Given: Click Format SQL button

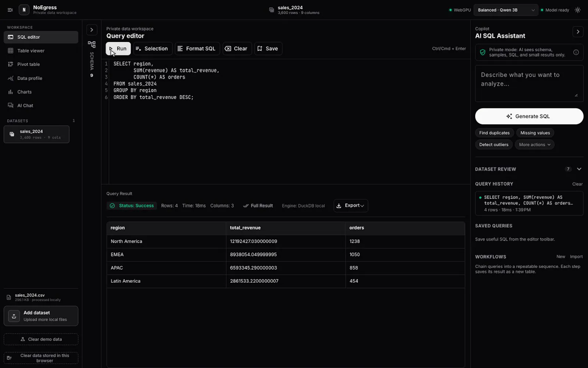Looking at the screenshot, I should 197,49.
